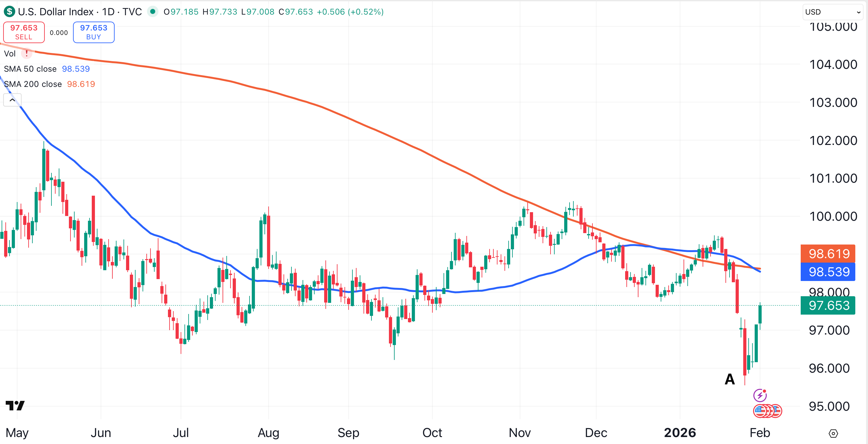Click the blue 98.539 price label
Image resolution: width=868 pixels, height=444 pixels.
point(828,272)
